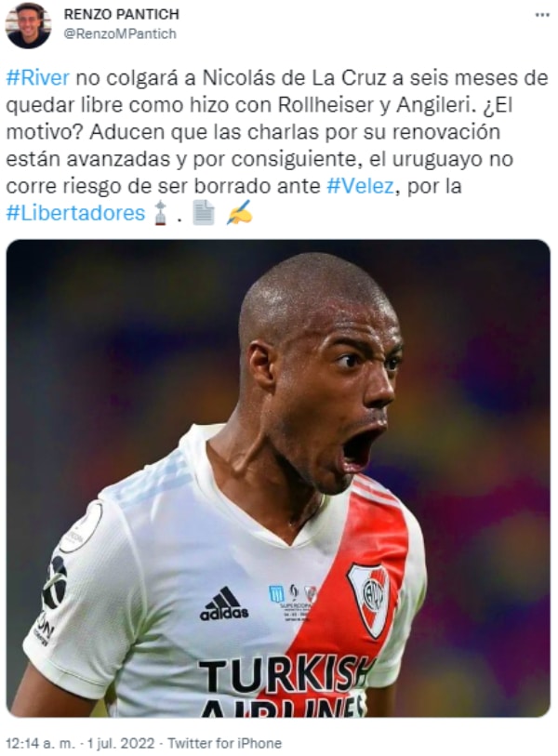Open the RENZO PANTICH display name
558x756 pixels.
(x=122, y=15)
